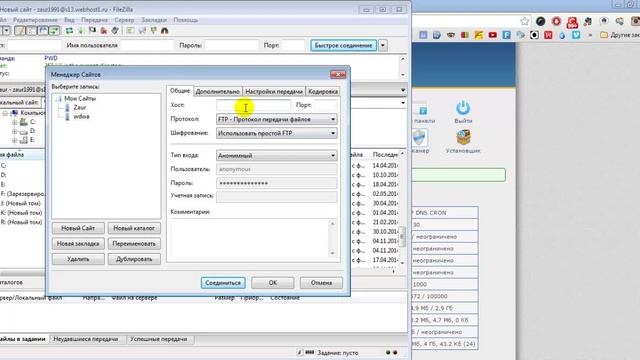
Task: Switch to the Кодировка tab
Action: tap(322, 91)
